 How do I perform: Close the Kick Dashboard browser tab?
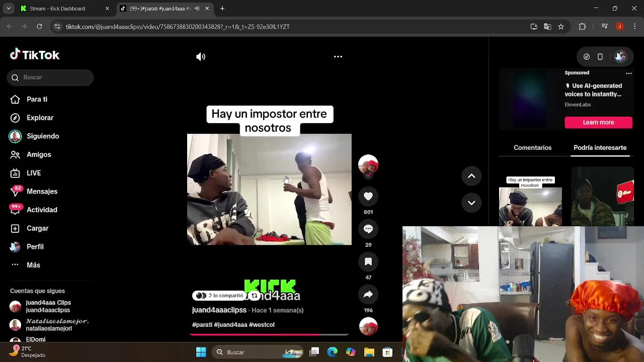tap(107, 9)
